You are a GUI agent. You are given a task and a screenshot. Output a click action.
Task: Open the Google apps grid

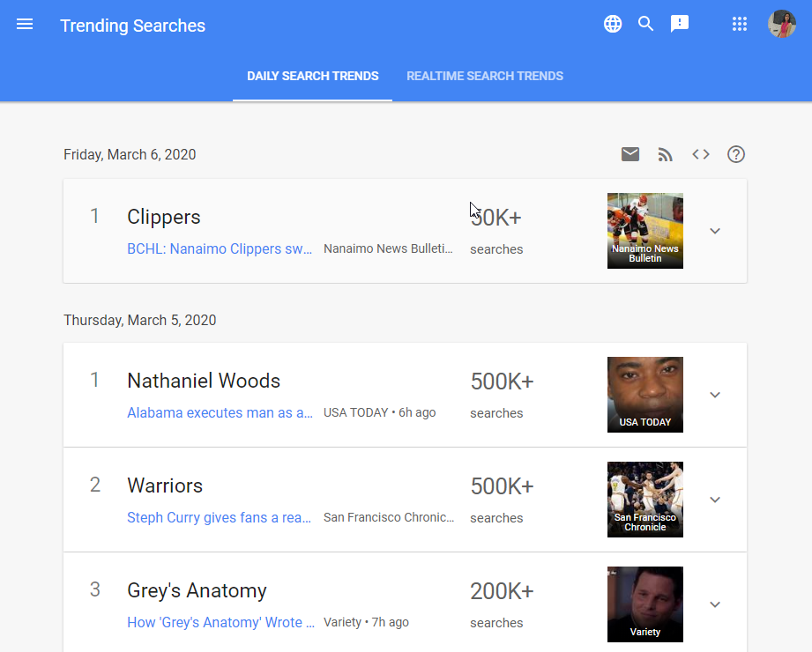click(740, 25)
